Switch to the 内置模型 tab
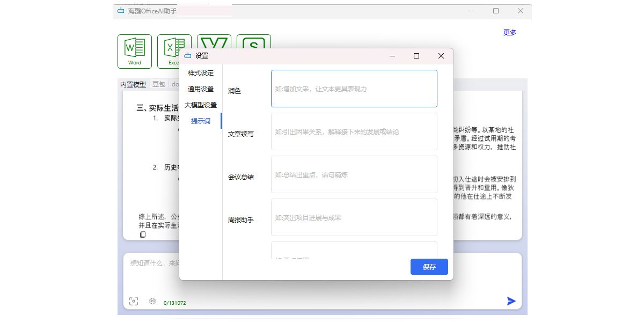The image size is (644, 322). click(133, 84)
